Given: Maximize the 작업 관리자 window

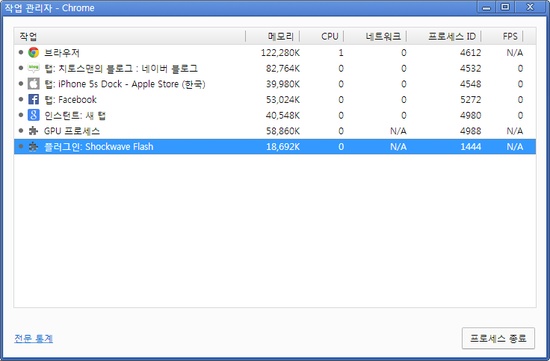Looking at the screenshot, I should (505, 7).
